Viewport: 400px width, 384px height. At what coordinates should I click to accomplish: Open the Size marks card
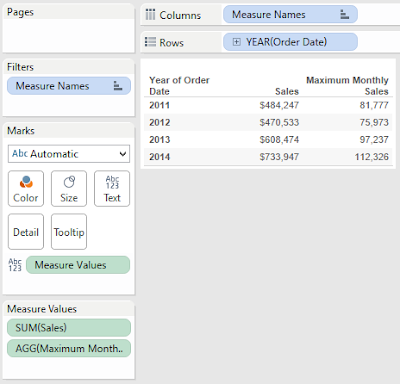[69, 189]
